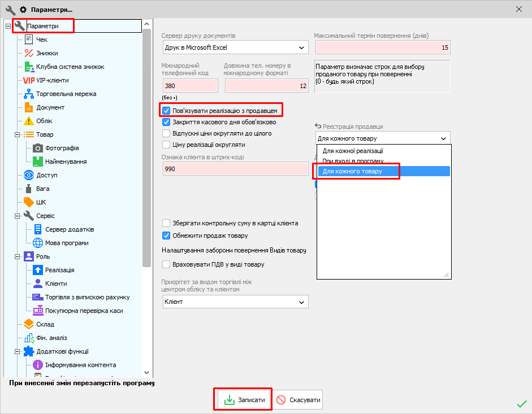Click the globe icon for Мова програми

(38, 243)
